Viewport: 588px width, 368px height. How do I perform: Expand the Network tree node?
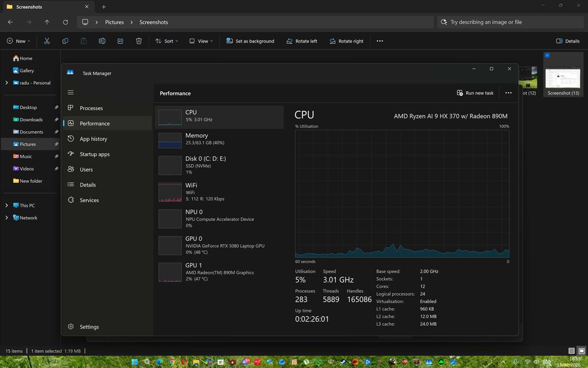pos(6,218)
